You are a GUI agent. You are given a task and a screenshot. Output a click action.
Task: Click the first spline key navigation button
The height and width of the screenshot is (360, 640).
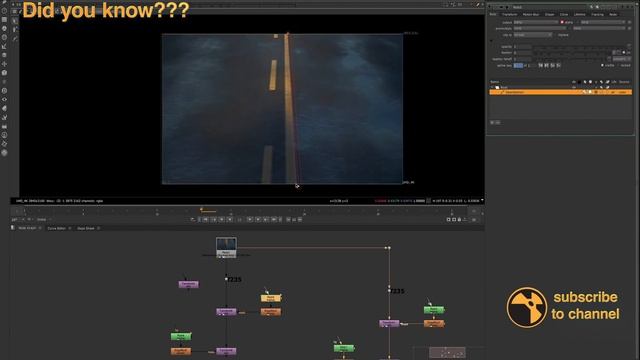[x=540, y=65]
